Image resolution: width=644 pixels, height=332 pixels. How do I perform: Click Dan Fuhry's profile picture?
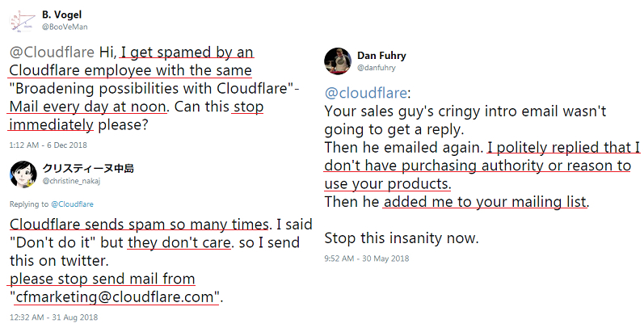pyautogui.click(x=337, y=61)
